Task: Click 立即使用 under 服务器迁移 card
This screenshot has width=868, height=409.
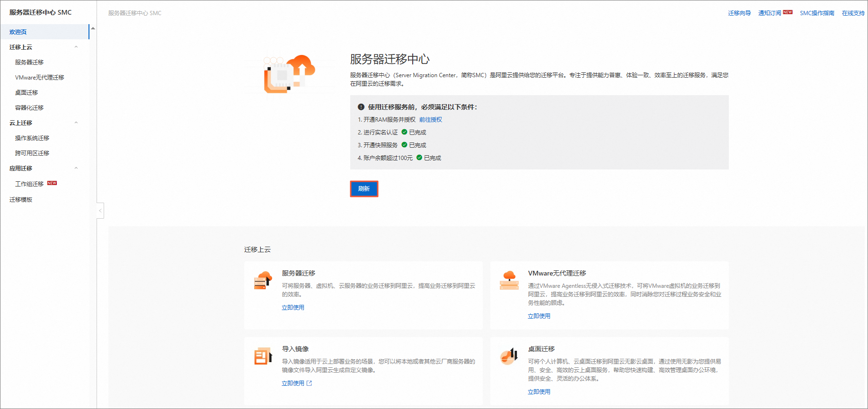Action: pyautogui.click(x=293, y=308)
